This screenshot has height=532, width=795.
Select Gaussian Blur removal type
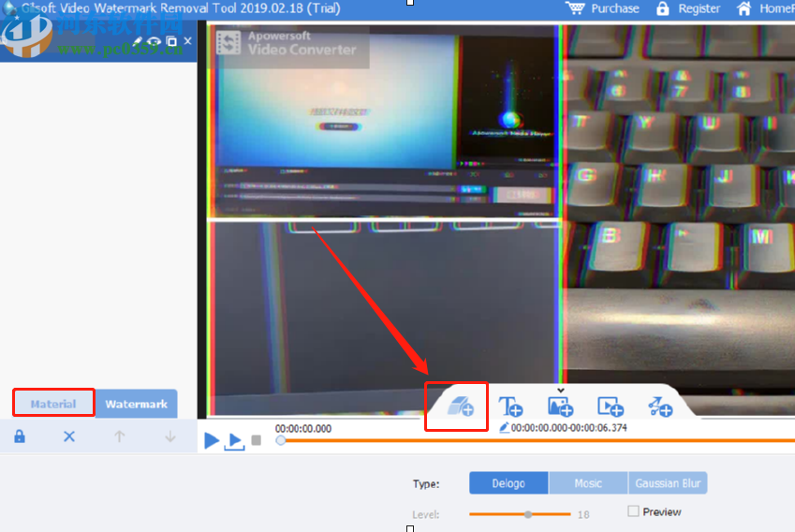coord(668,483)
